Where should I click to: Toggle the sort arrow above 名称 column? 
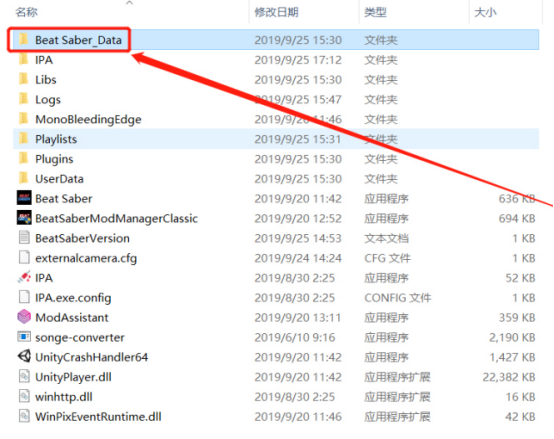point(130,3)
